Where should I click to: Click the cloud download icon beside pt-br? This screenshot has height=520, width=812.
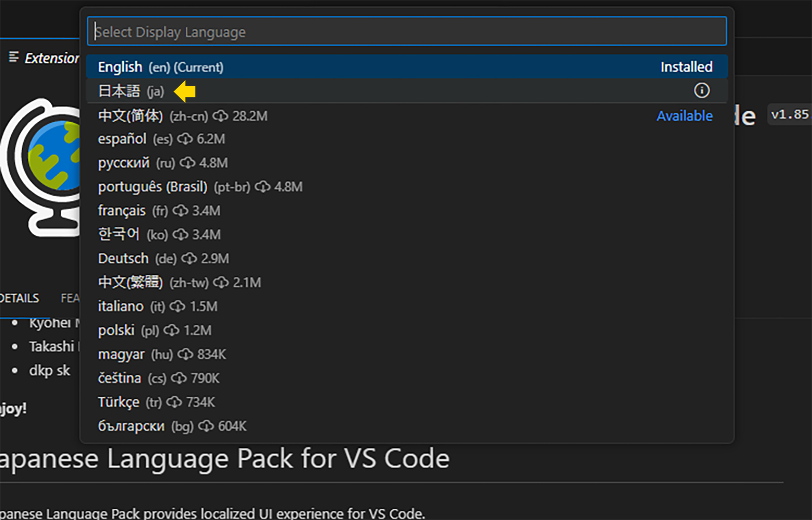tap(262, 187)
